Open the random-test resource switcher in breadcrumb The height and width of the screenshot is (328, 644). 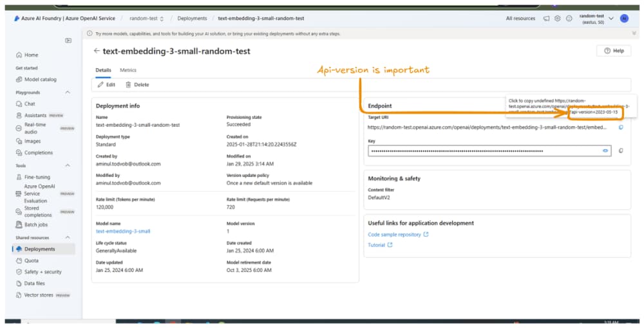pyautogui.click(x=146, y=19)
